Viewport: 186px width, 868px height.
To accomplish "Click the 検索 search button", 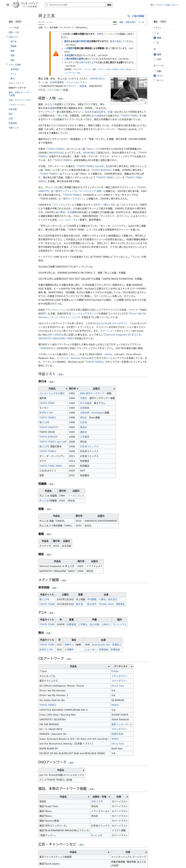I will 109,5.
